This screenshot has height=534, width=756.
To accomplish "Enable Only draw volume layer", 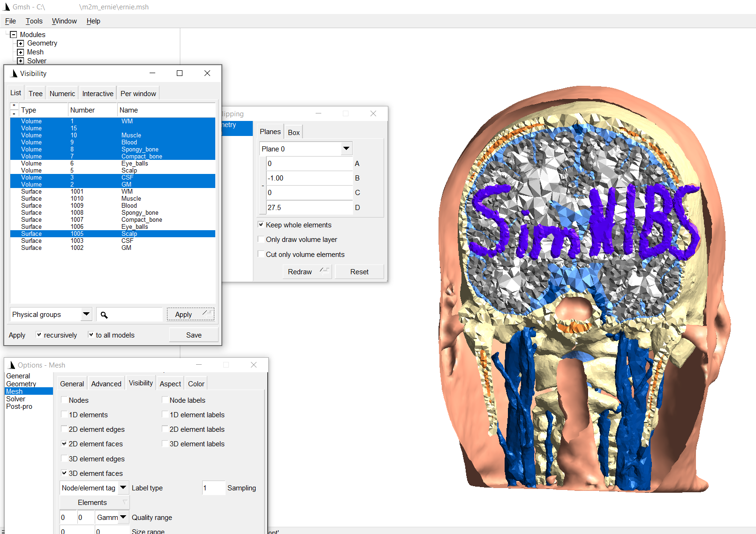I will pyautogui.click(x=261, y=239).
